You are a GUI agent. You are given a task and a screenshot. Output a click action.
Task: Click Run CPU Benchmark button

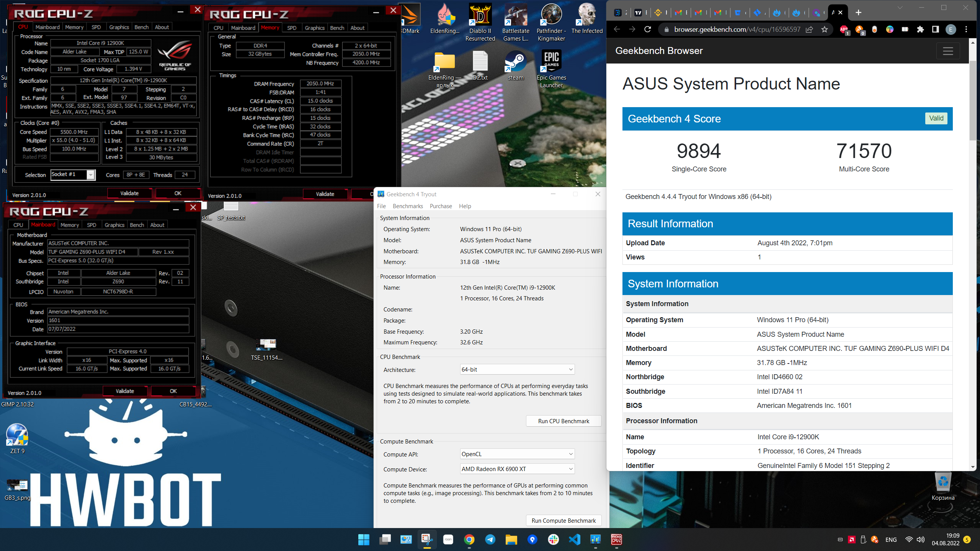563,421
